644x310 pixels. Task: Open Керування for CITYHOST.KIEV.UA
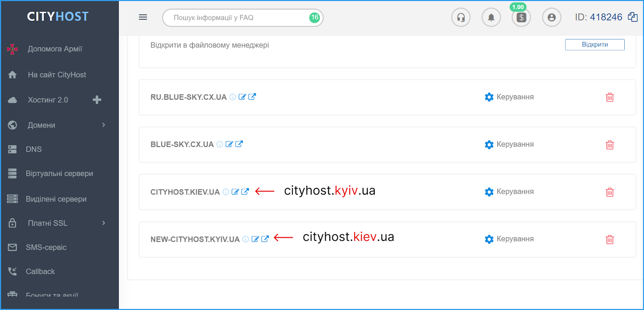(509, 192)
